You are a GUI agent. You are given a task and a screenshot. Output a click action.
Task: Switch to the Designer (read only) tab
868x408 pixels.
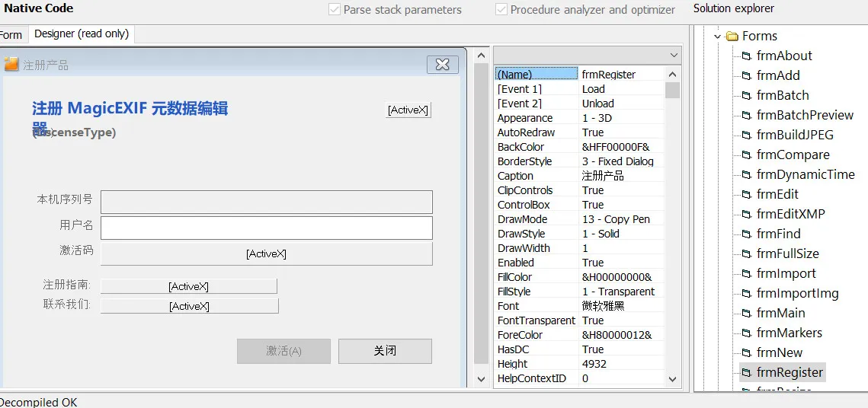coord(82,33)
